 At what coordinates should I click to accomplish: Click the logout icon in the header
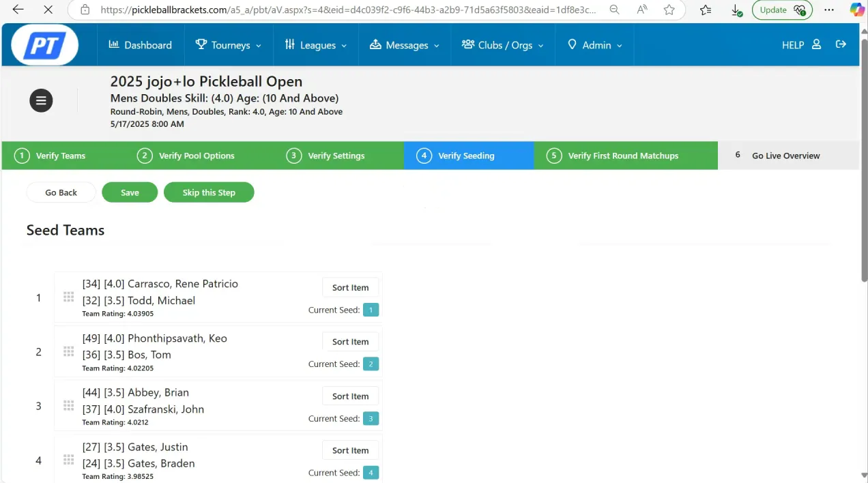[841, 44]
